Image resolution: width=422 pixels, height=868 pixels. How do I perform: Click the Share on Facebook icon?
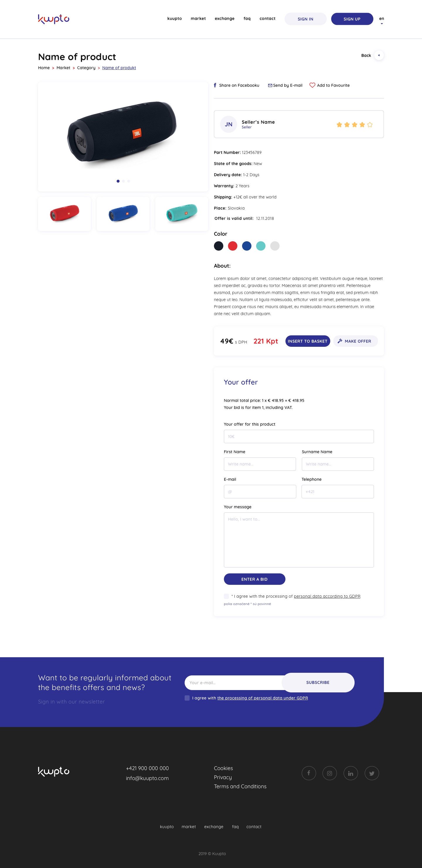215,85
